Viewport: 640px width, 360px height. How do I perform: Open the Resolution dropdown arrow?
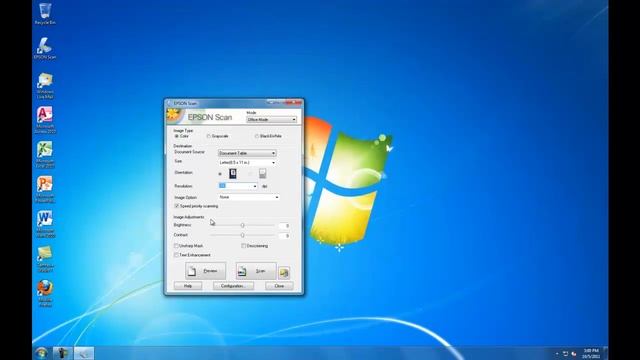(255, 186)
